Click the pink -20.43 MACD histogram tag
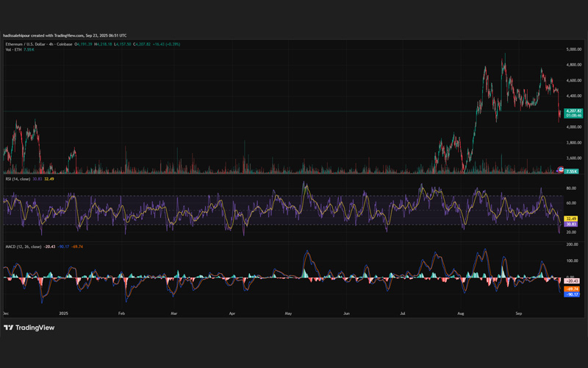588x368 pixels. [x=572, y=281]
